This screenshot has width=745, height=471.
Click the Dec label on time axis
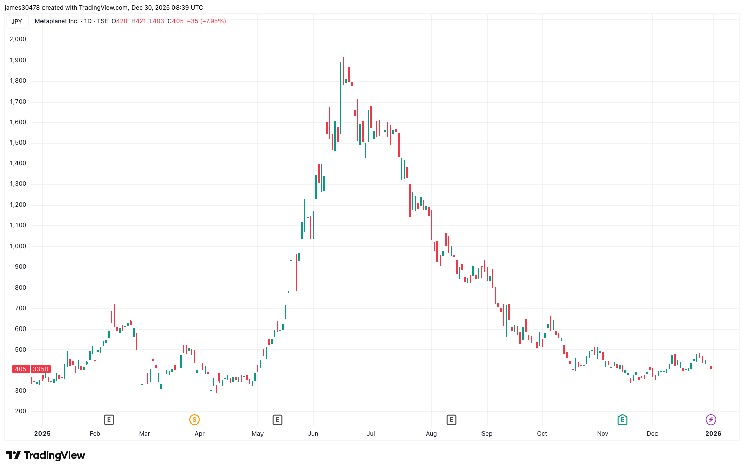[652, 435]
